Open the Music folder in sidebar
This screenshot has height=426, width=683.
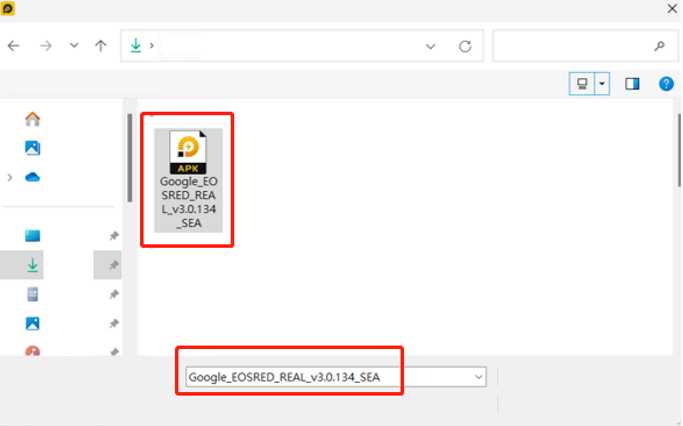[x=33, y=351]
